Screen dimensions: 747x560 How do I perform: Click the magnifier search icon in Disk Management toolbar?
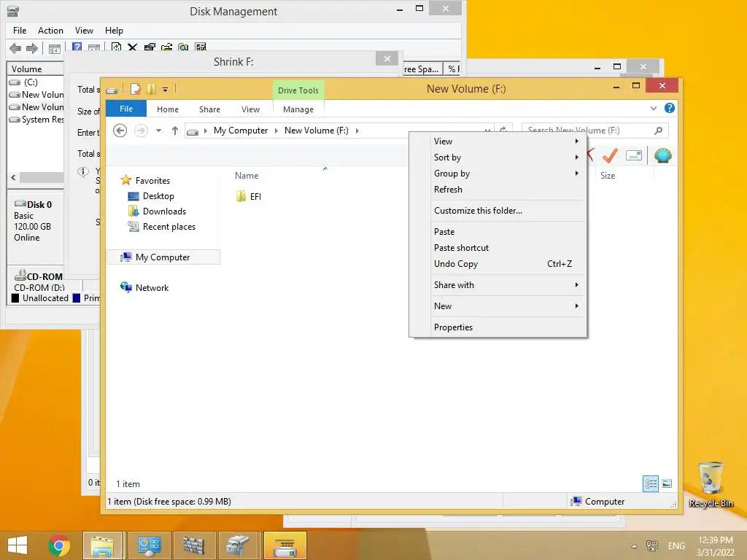click(183, 47)
